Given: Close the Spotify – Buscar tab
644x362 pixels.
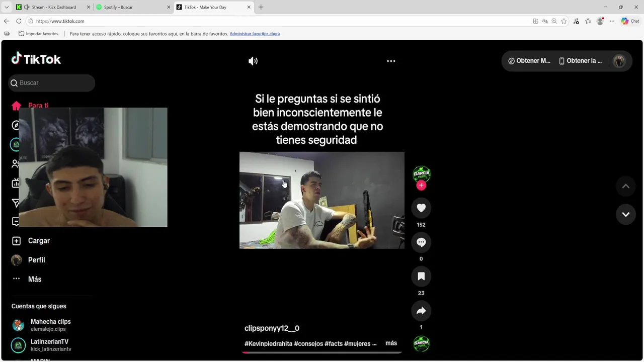Looking at the screenshot, I should click(169, 7).
